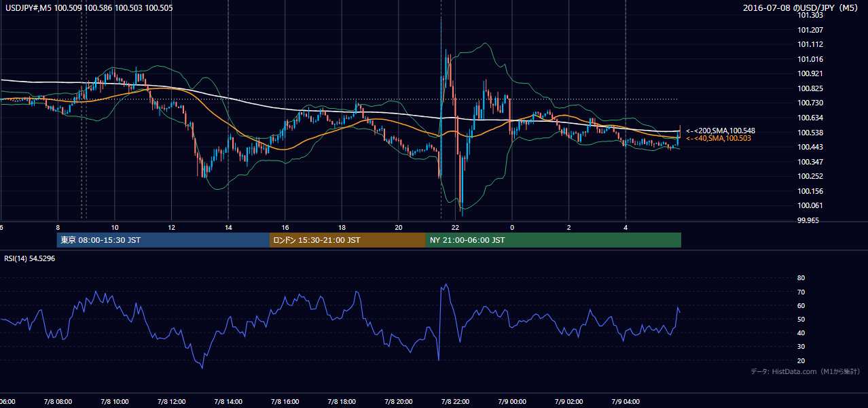Click the 7/9 02:00 time label

(569, 401)
